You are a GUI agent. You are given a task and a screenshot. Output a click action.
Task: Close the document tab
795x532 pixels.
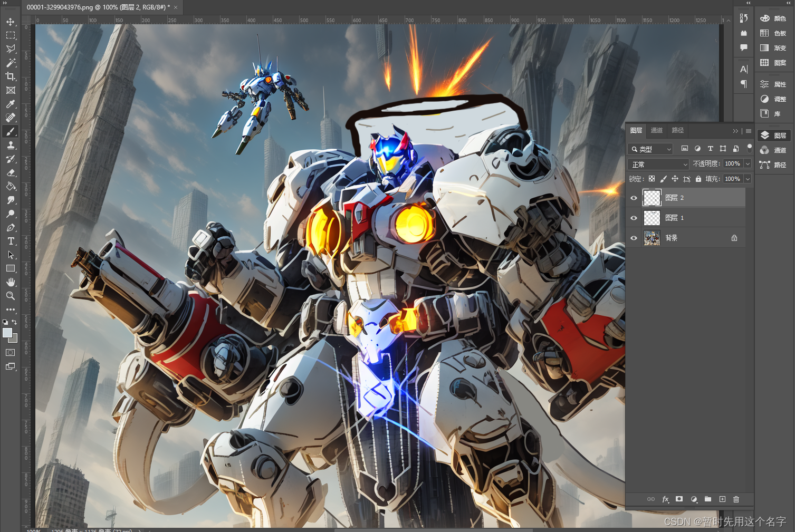(176, 7)
